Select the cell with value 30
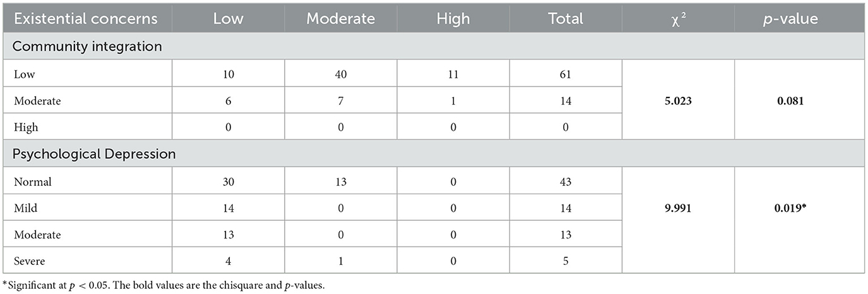 [228, 181]
